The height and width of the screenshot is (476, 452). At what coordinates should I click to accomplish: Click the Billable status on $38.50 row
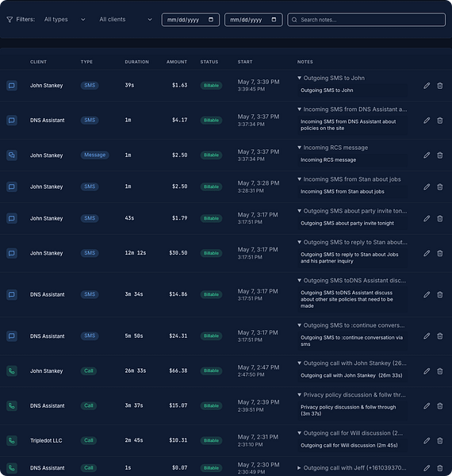click(x=211, y=253)
